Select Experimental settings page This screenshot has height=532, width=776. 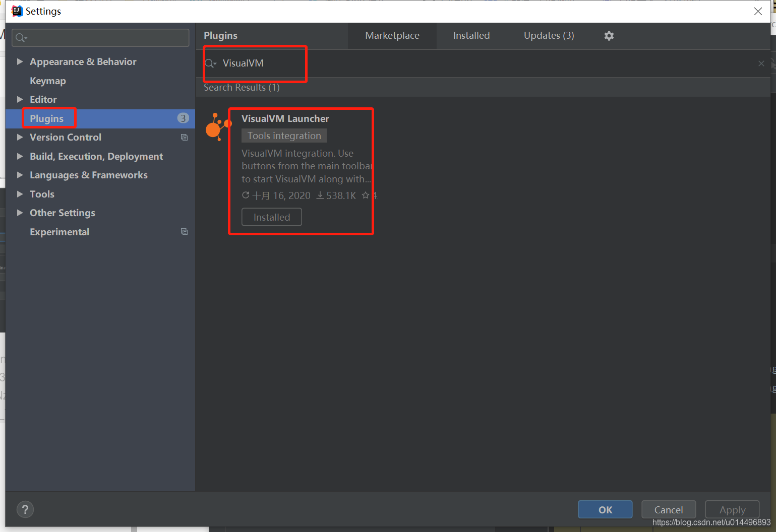(59, 232)
